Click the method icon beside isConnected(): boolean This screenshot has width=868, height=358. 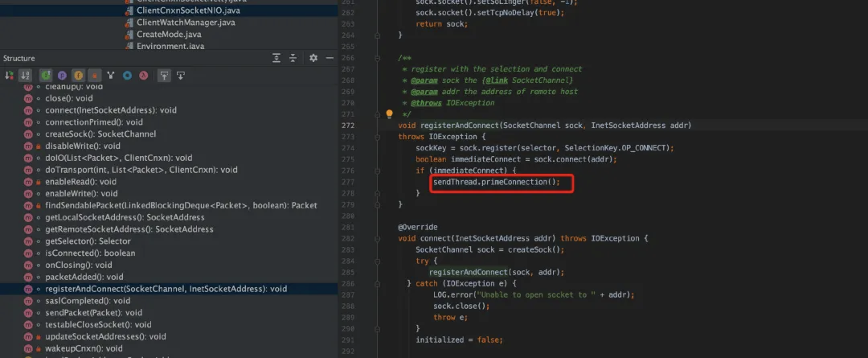(x=28, y=253)
